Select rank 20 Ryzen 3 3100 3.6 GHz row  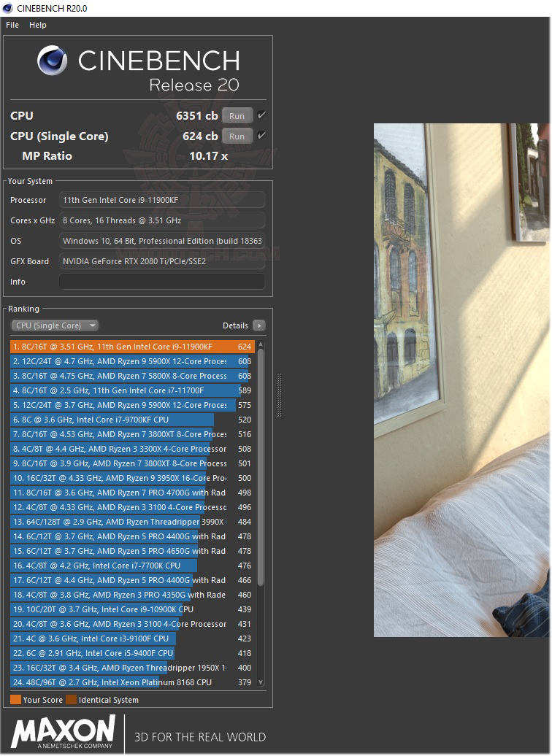click(132, 624)
